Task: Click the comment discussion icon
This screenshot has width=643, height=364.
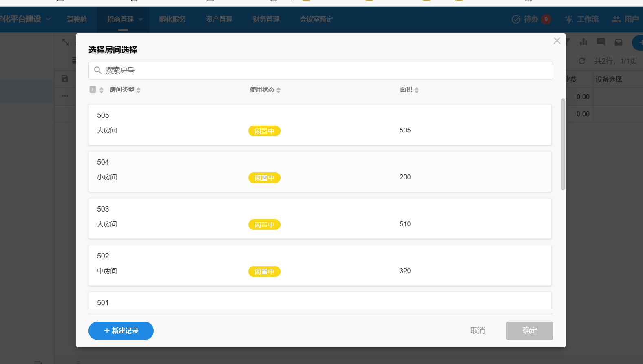Action: pyautogui.click(x=601, y=42)
